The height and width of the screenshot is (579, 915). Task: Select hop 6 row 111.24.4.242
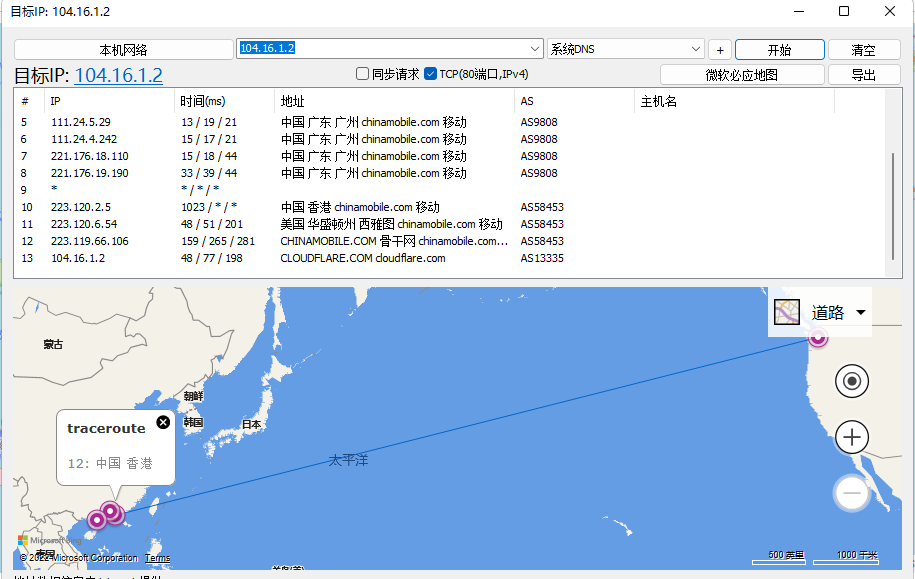(x=449, y=139)
